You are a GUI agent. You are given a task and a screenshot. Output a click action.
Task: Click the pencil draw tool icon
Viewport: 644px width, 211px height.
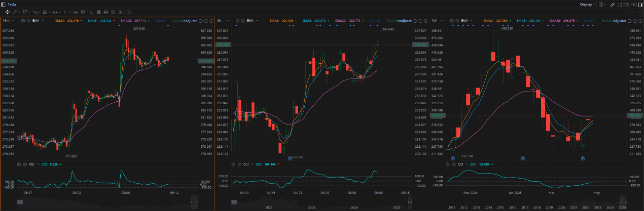coord(613,5)
